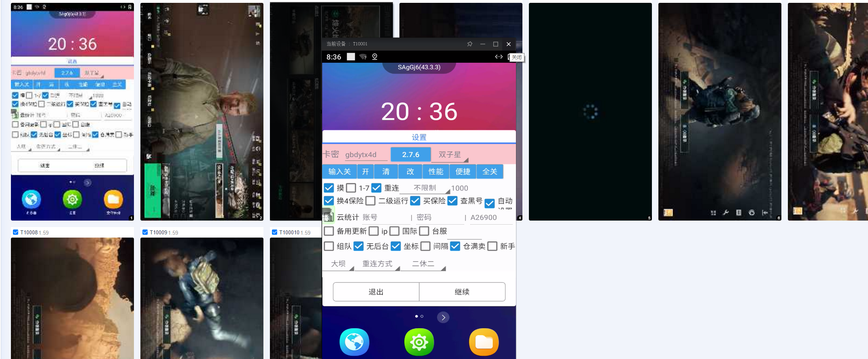
Task: Launch the blue globe browser app
Action: coord(354,342)
